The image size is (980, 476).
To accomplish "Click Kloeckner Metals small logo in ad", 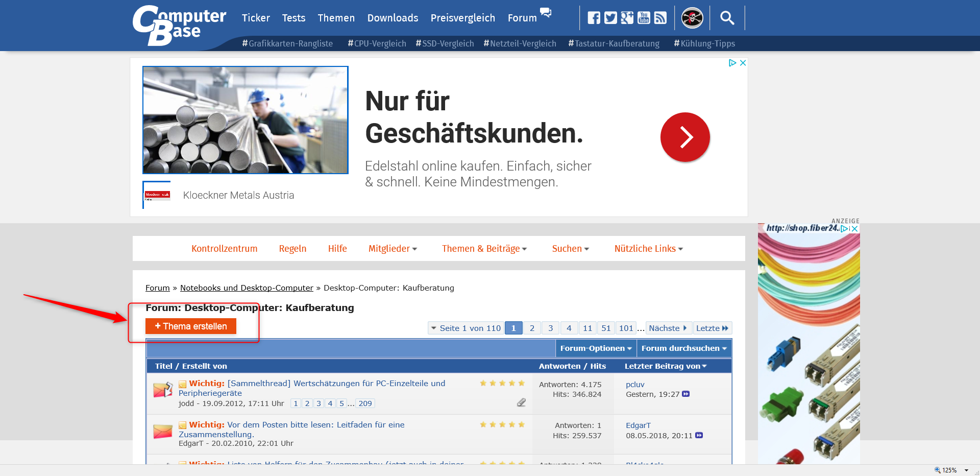I will coord(157,195).
